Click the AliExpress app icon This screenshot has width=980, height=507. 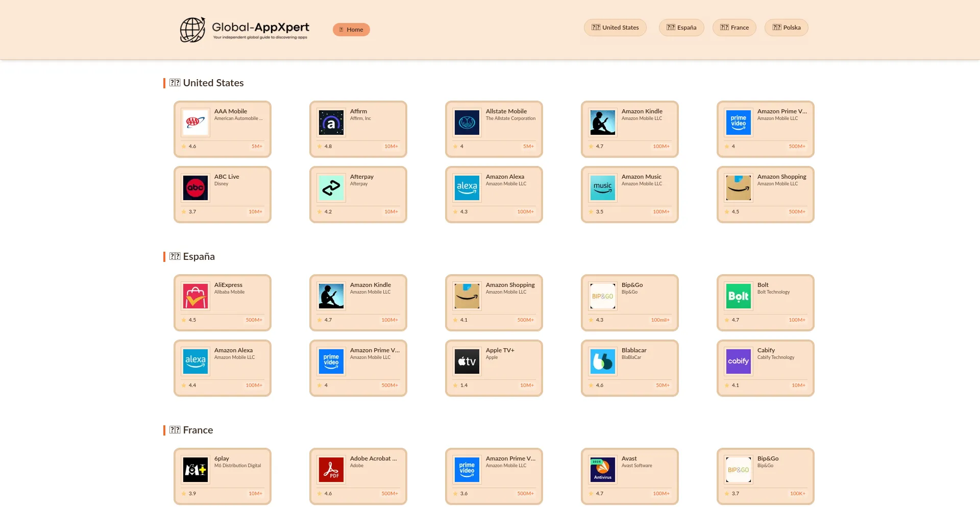click(x=195, y=296)
